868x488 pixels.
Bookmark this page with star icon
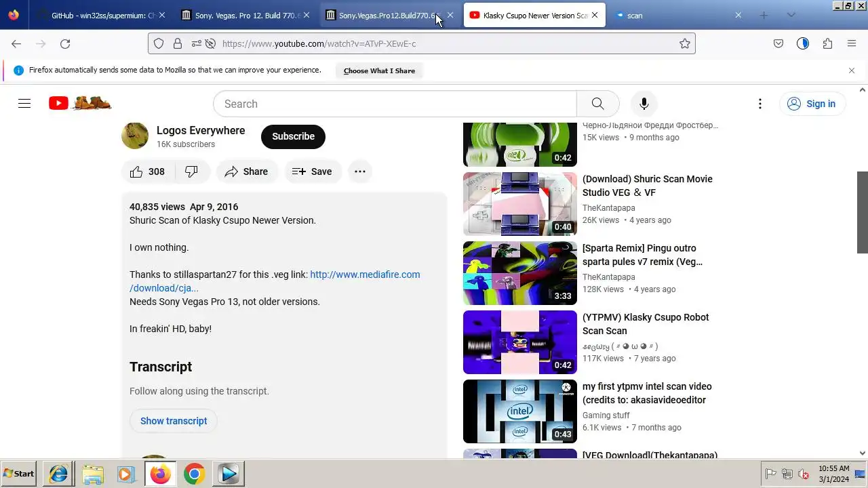point(685,43)
